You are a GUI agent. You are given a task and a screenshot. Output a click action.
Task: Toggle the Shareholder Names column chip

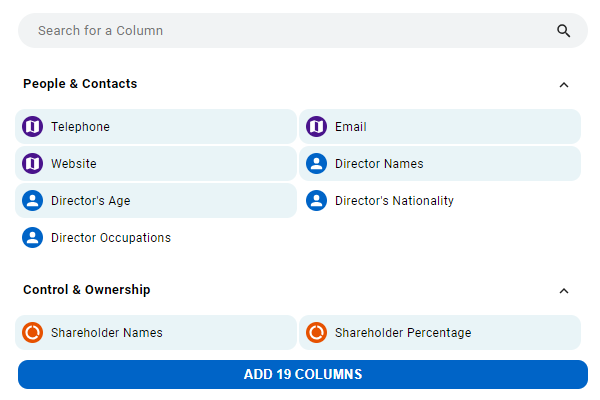(156, 333)
